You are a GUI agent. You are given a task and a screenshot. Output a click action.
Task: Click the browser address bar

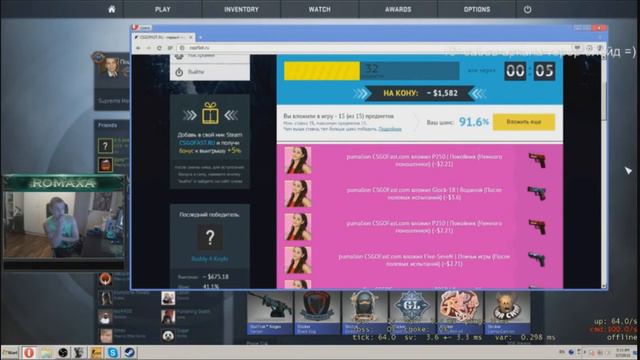point(376,48)
